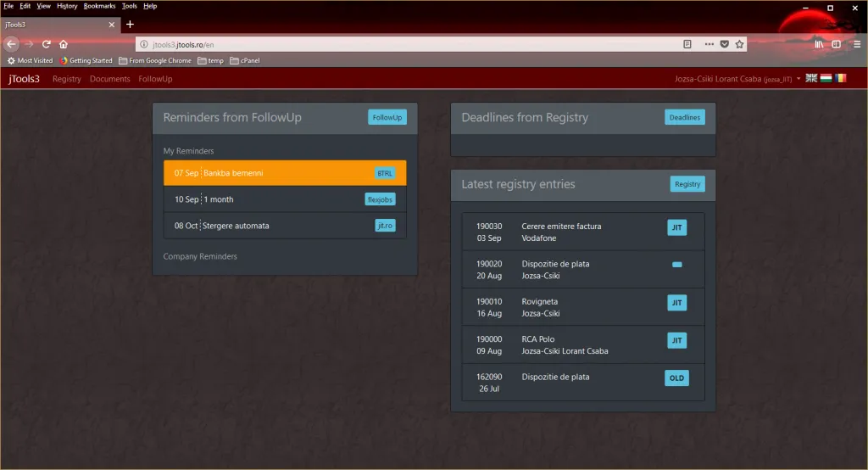Switch language via the UK flag icon

[x=811, y=78]
